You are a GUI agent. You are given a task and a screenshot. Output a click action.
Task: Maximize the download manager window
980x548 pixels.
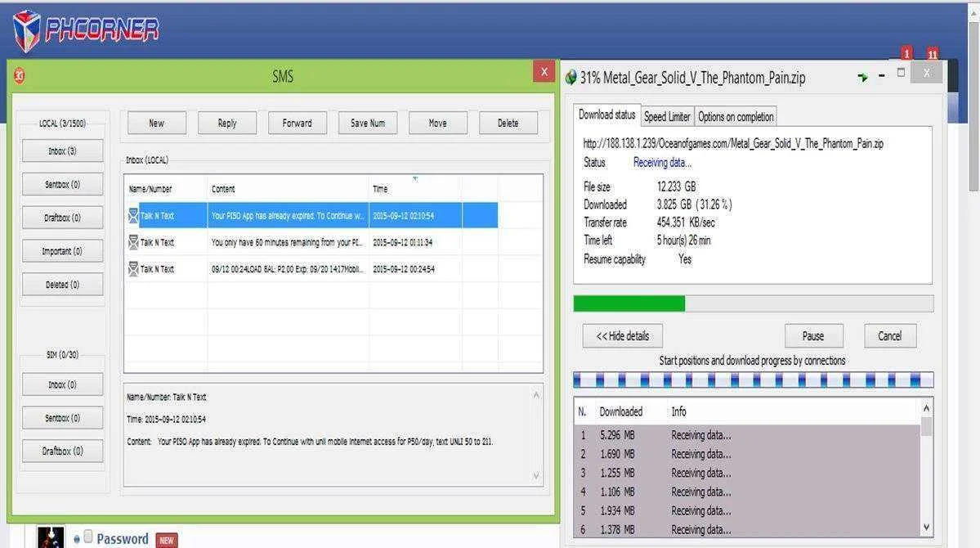click(x=901, y=73)
